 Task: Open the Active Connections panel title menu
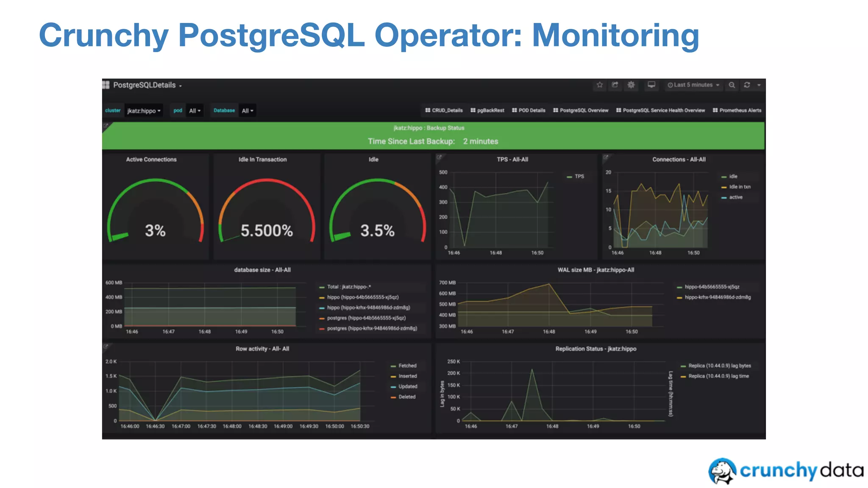(151, 160)
